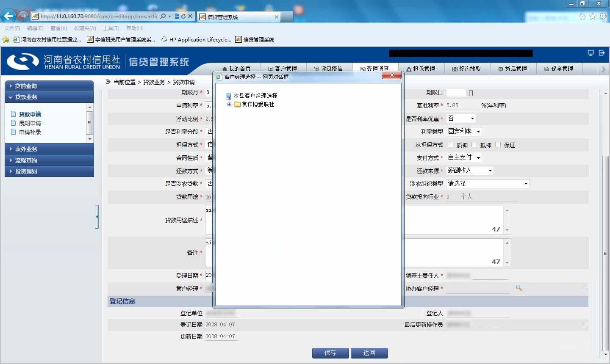
Task: Open the 涉农组织类型 dropdown
Action: pos(488,184)
